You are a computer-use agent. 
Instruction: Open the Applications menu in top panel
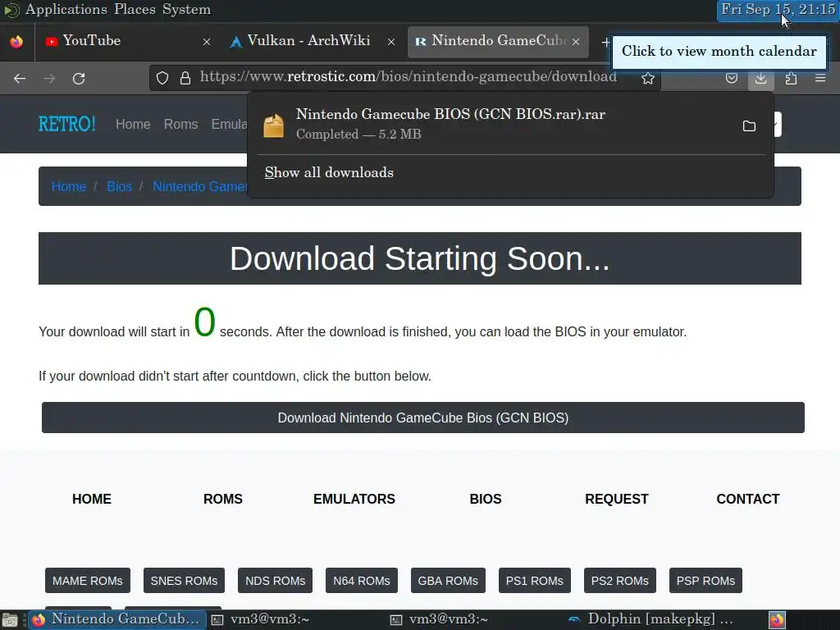click(66, 10)
